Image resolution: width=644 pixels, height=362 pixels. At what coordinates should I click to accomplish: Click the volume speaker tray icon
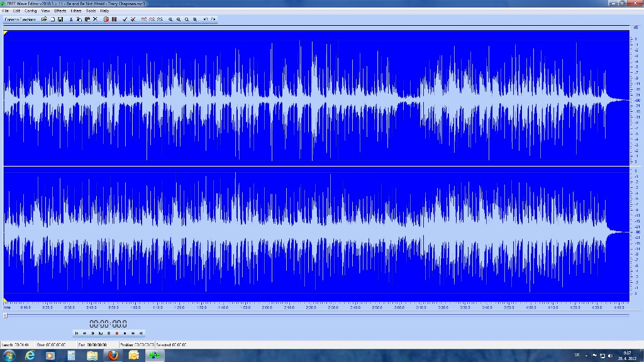coord(610,356)
